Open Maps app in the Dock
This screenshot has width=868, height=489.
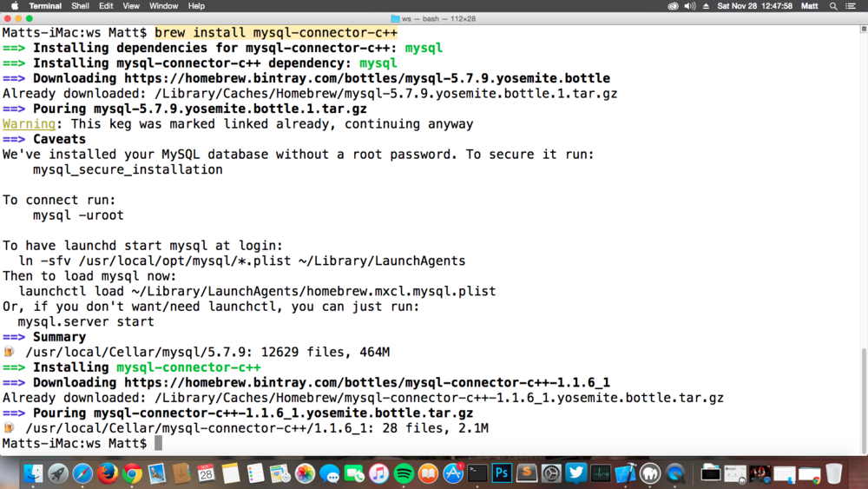280,473
